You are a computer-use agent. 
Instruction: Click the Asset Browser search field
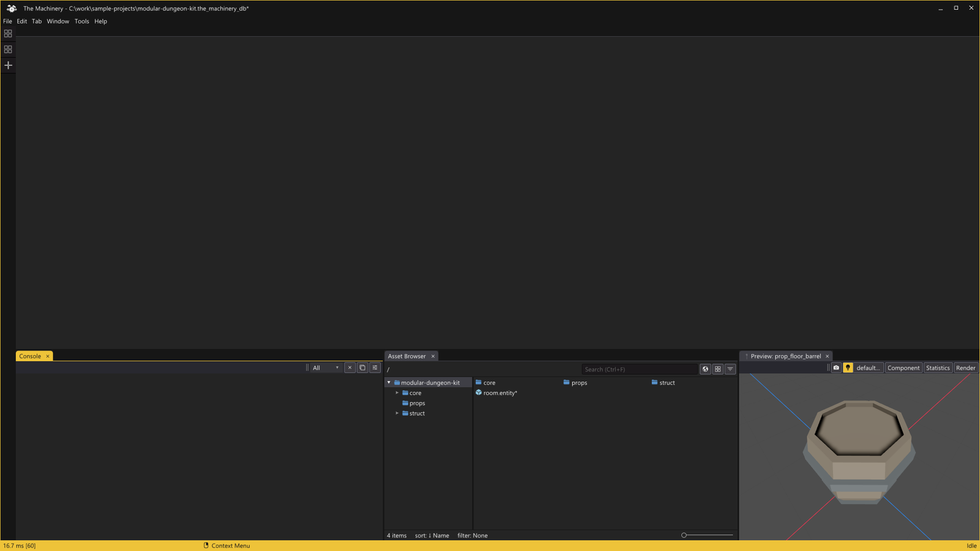click(639, 369)
